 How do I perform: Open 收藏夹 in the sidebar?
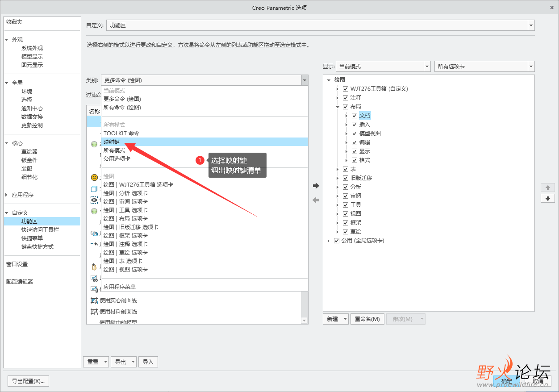pos(14,22)
